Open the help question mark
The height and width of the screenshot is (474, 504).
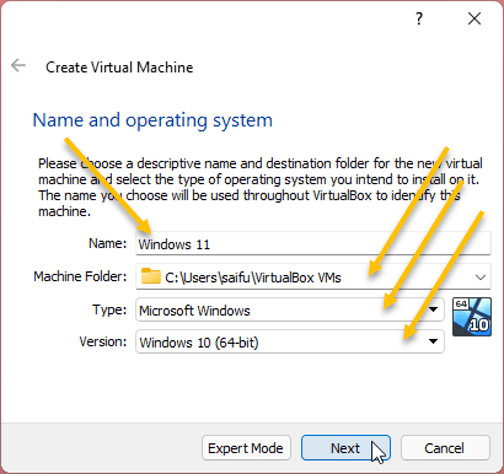pyautogui.click(x=419, y=19)
